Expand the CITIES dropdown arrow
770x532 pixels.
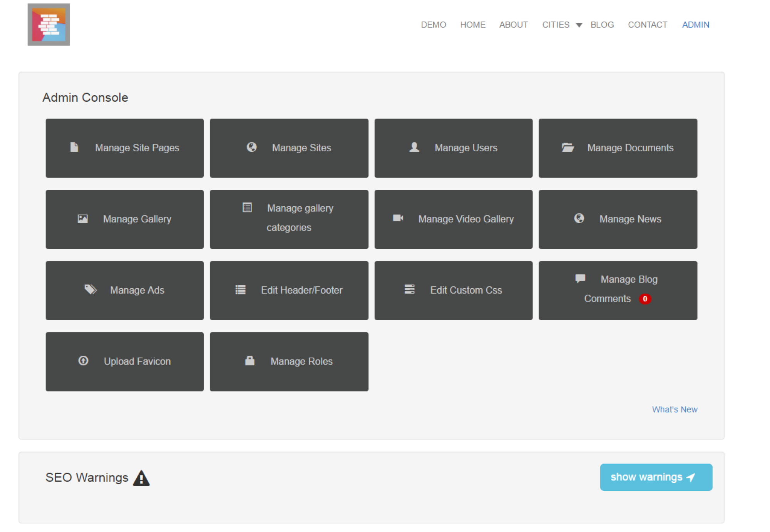coord(579,25)
